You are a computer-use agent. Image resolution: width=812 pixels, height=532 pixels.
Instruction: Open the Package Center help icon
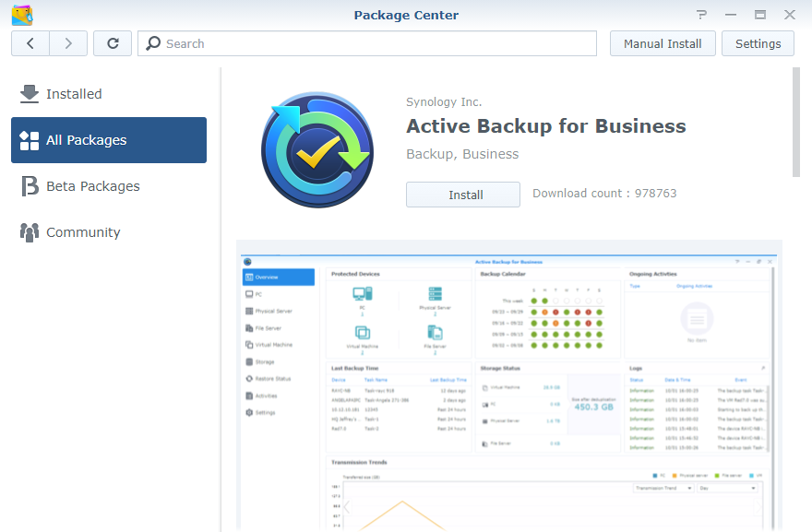[701, 15]
